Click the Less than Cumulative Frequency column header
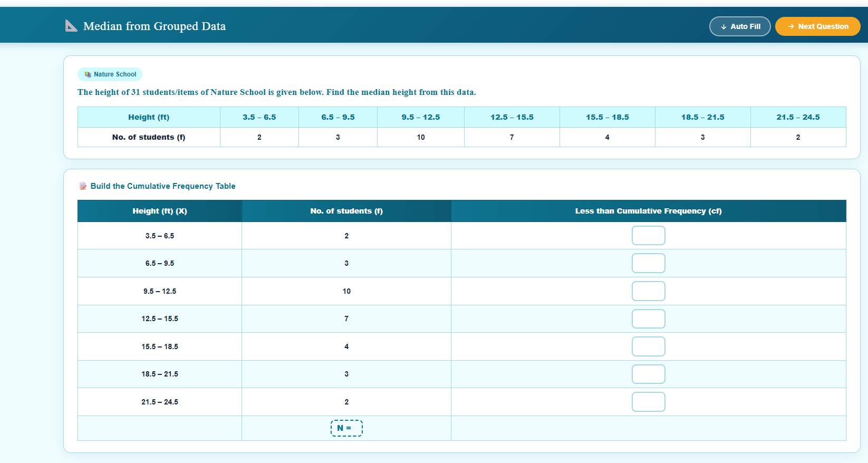The height and width of the screenshot is (463, 868). [648, 211]
